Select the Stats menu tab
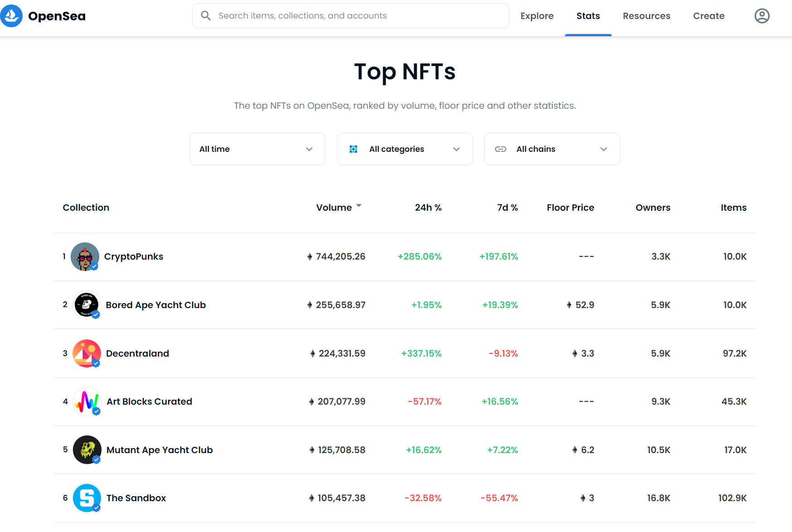The height and width of the screenshot is (532, 792). (x=588, y=16)
